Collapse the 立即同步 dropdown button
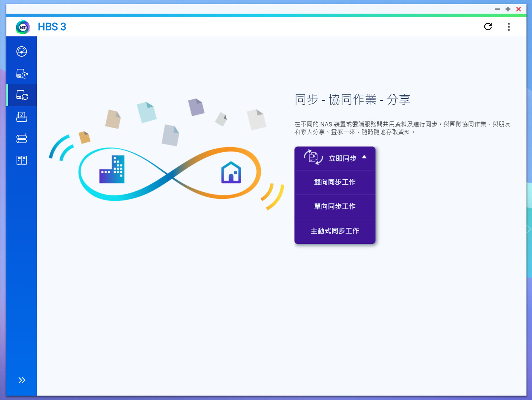Viewport: 532px width, 400px height. [x=335, y=158]
